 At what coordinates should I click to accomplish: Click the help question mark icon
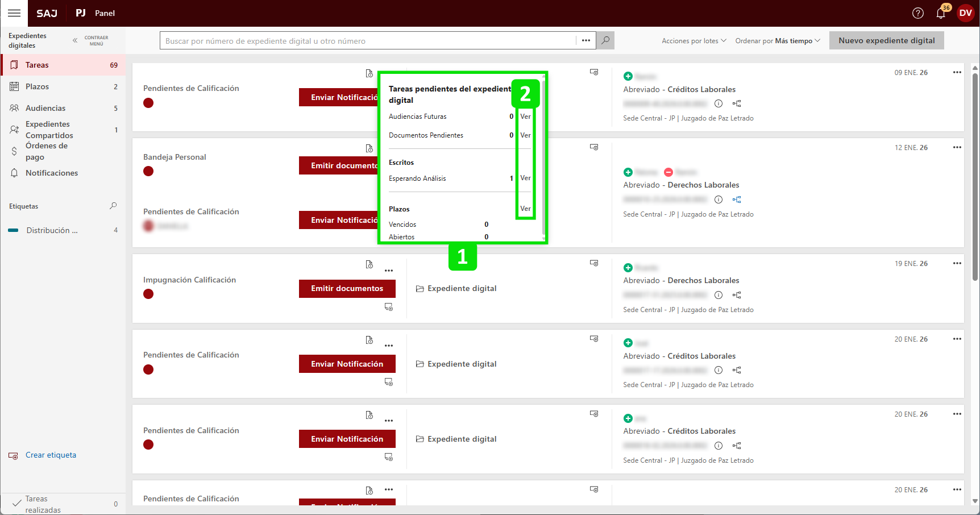pos(917,13)
